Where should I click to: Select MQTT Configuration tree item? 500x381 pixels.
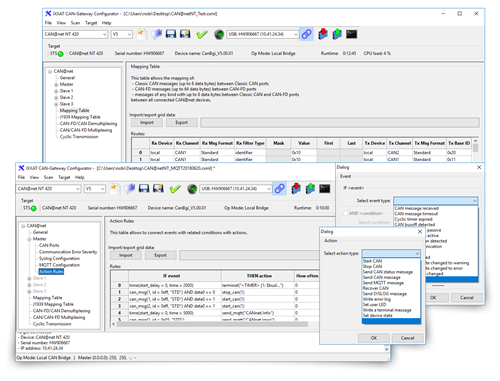pyautogui.click(x=59, y=265)
